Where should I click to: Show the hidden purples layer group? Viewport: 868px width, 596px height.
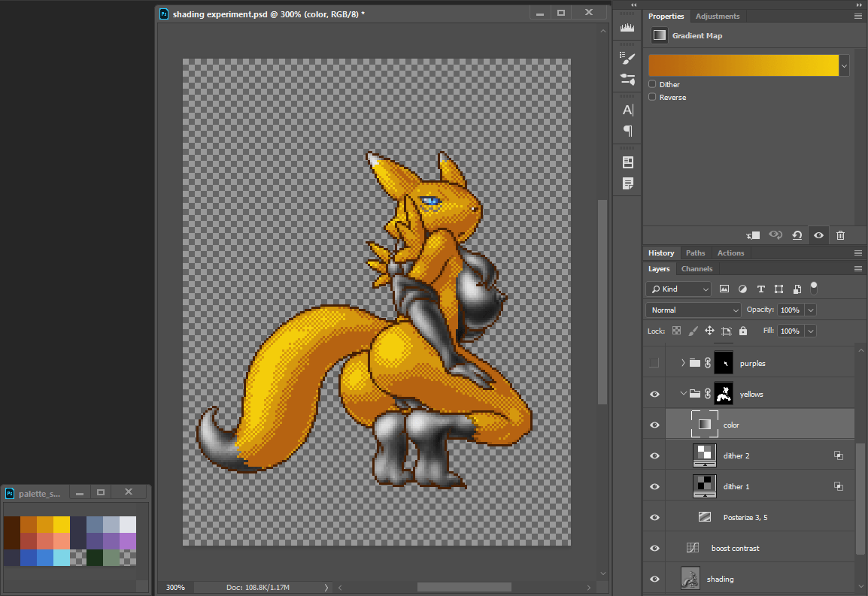click(654, 363)
